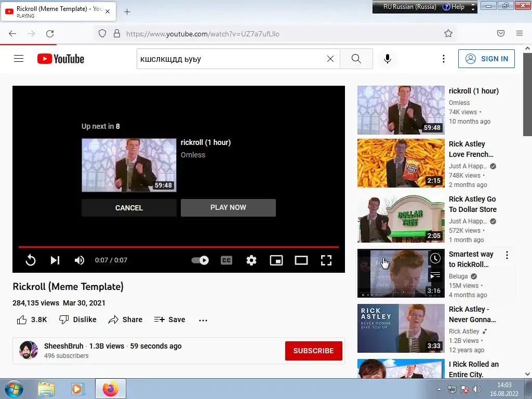Show site security padlock info
Viewport: 532px width, 399px height.
pyautogui.click(x=117, y=34)
